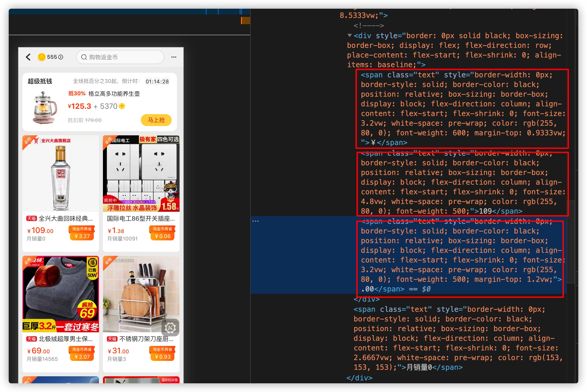
Task: Click the search field 购物返金币
Action: pyautogui.click(x=120, y=57)
